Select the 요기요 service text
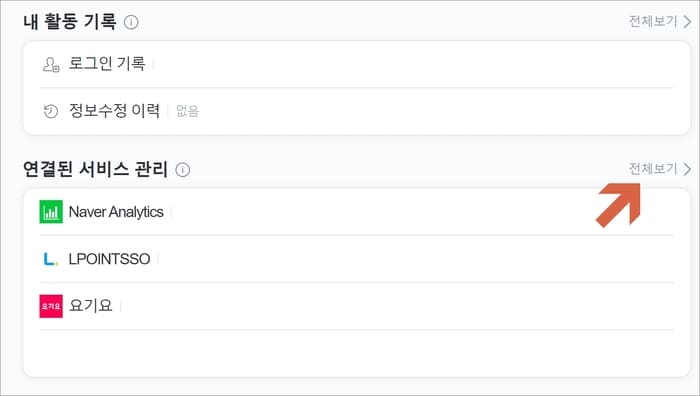The height and width of the screenshot is (396, 700). click(91, 306)
